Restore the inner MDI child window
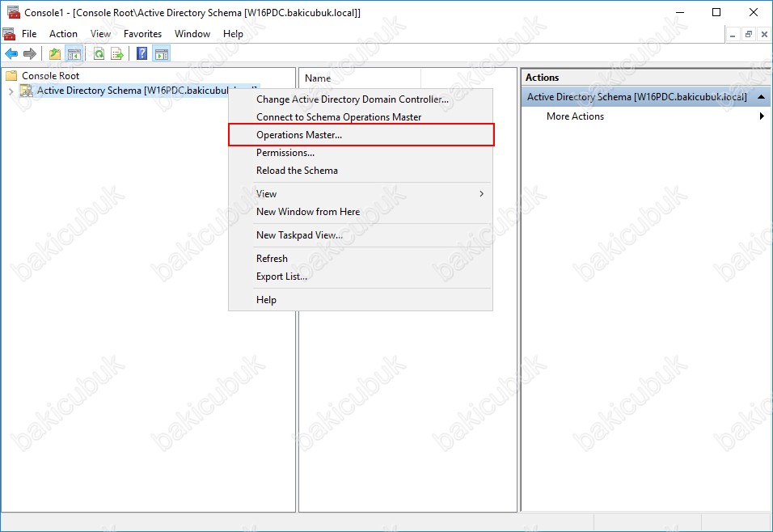773x532 pixels. (749, 34)
